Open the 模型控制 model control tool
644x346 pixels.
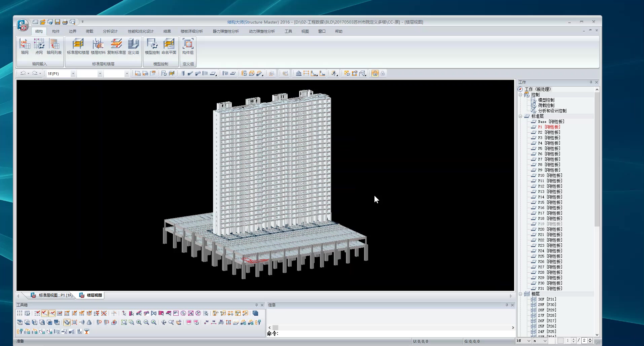pos(152,46)
